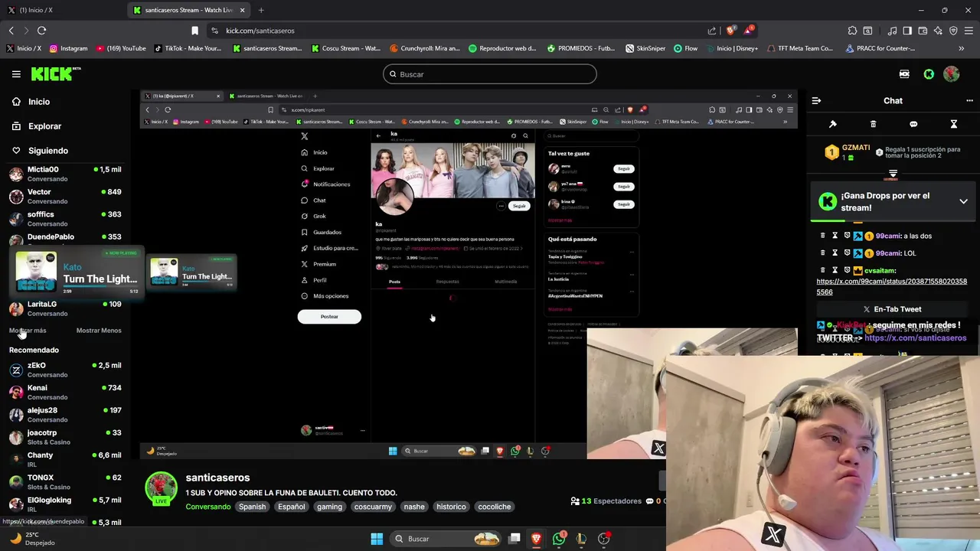Toggle the Brave sidebar panel
Screen dimensions: 980x551
pos(907,31)
